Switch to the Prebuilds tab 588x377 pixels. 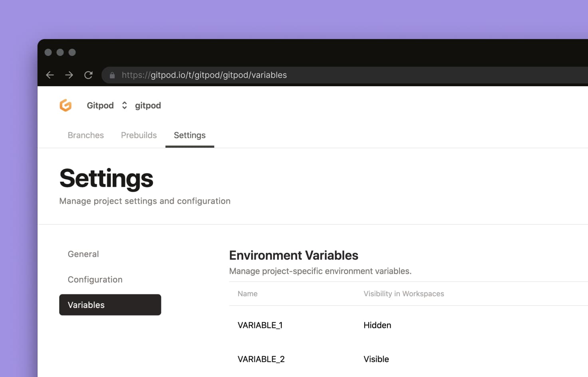139,135
